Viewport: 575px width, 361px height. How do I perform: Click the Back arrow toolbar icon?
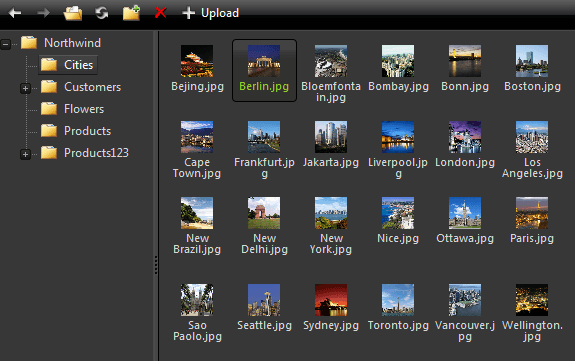click(x=15, y=13)
